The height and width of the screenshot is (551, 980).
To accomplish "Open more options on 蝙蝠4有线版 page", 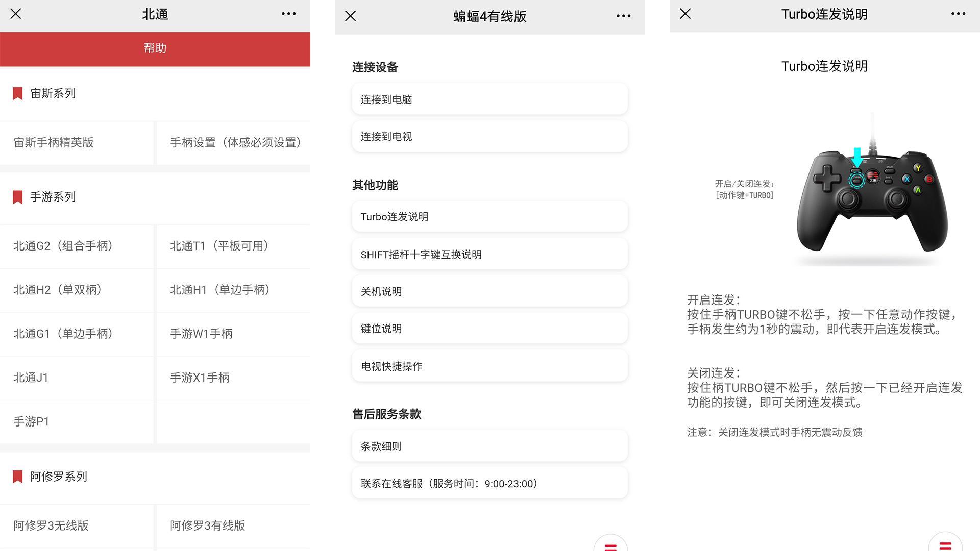I will point(623,16).
